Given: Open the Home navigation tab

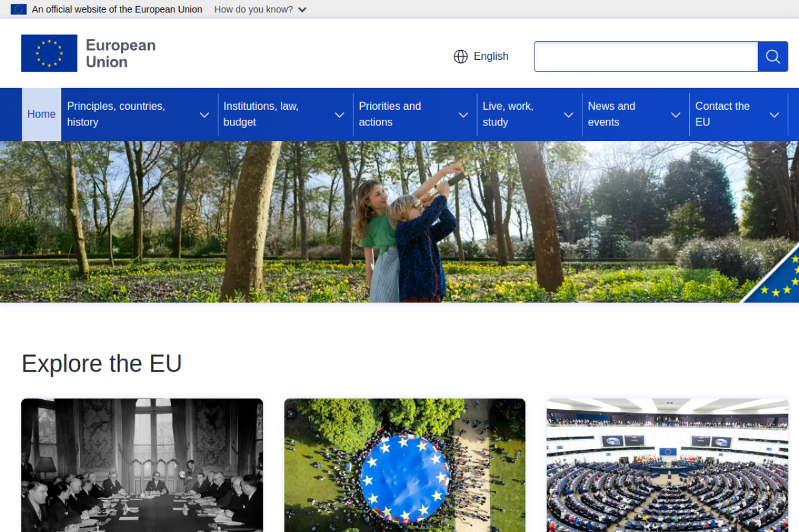Looking at the screenshot, I should point(42,114).
